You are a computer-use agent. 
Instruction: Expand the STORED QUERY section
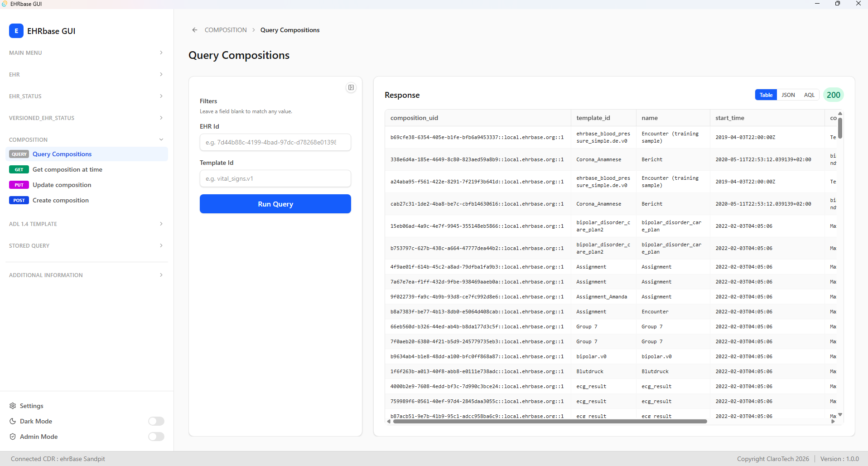(87, 245)
